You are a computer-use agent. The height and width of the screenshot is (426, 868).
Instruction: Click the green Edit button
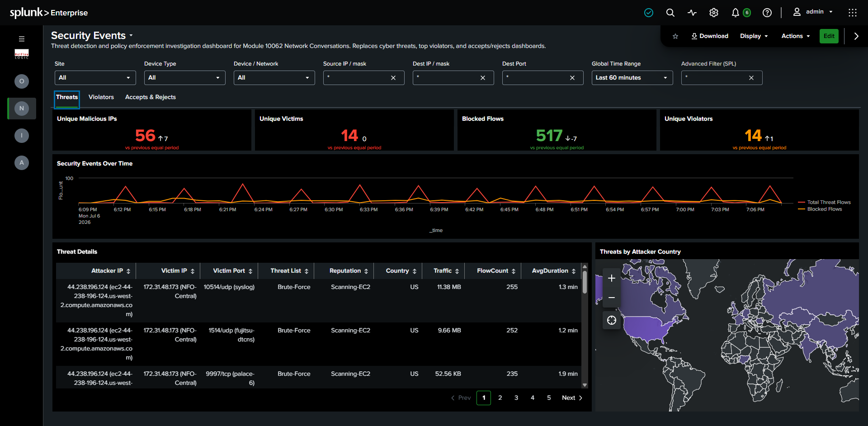click(829, 36)
